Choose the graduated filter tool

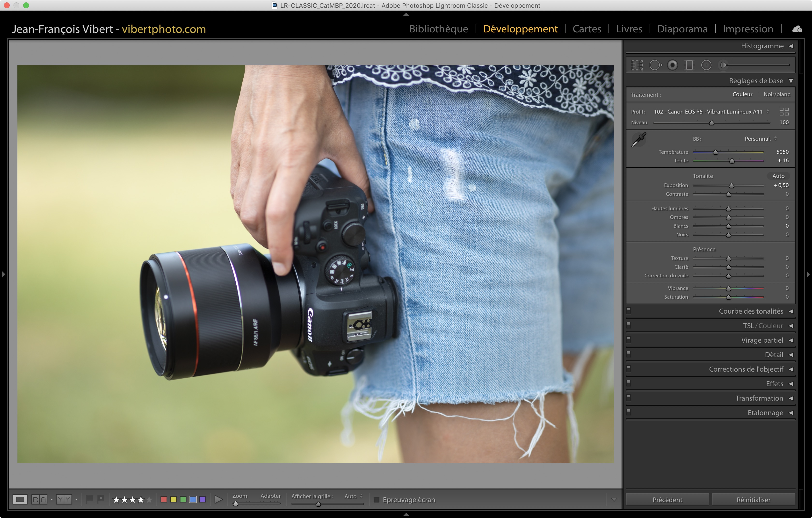[689, 65]
